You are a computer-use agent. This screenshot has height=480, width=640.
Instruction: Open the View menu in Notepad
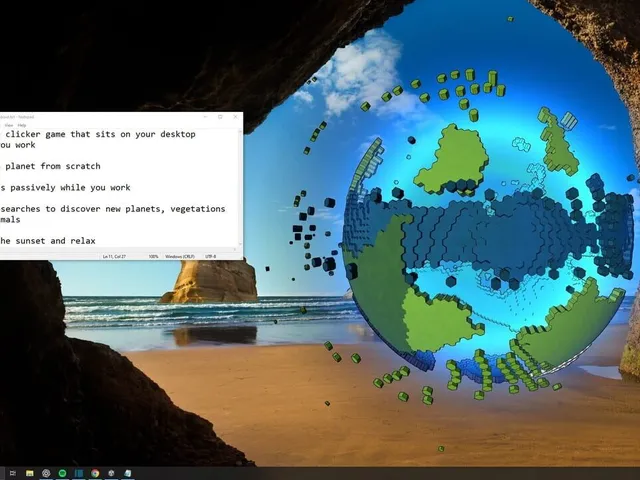[x=9, y=125]
